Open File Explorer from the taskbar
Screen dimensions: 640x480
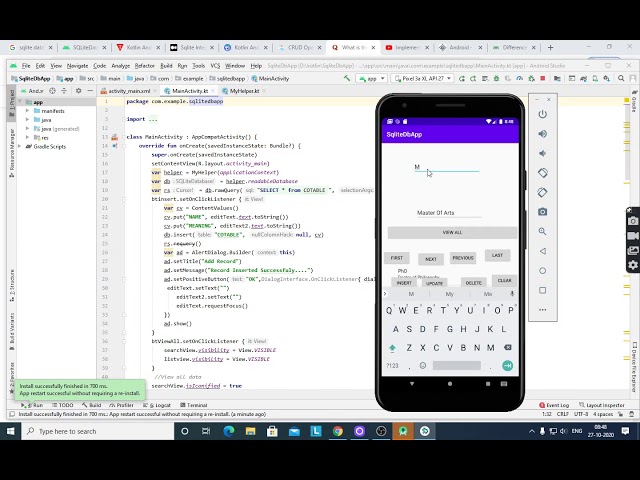click(x=250, y=431)
